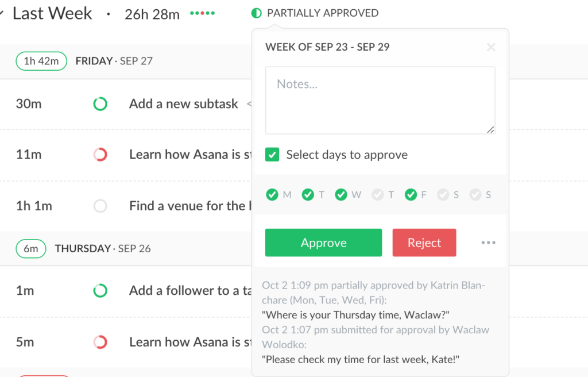Image resolution: width=588 pixels, height=377 pixels.
Task: Deselect the Monday approval checkbox
Action: (x=271, y=194)
